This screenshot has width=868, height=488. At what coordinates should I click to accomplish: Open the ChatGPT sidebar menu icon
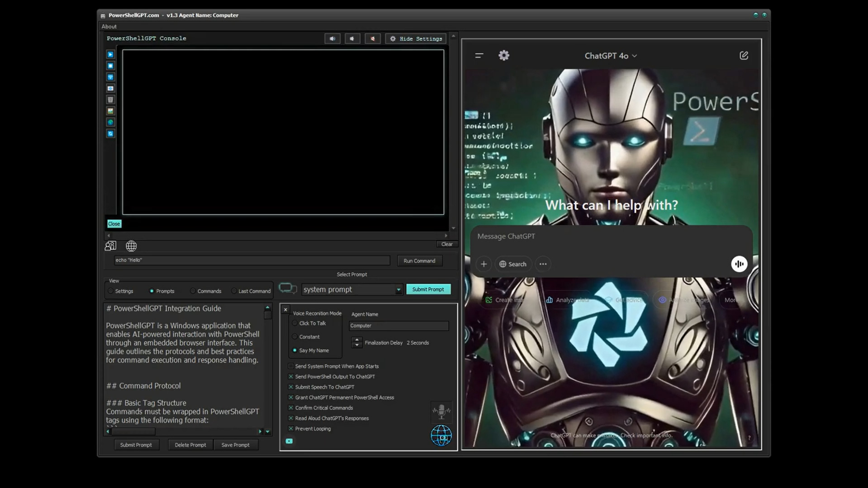[x=479, y=56]
